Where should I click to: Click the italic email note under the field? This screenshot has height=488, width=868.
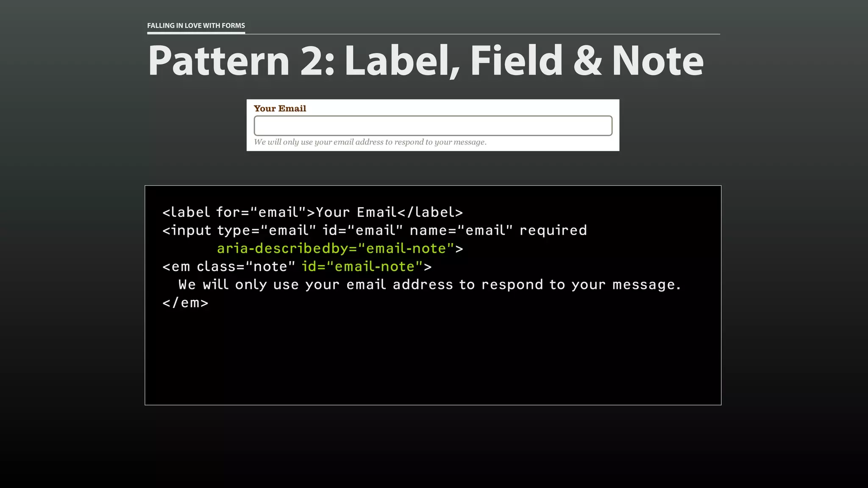coord(370,142)
